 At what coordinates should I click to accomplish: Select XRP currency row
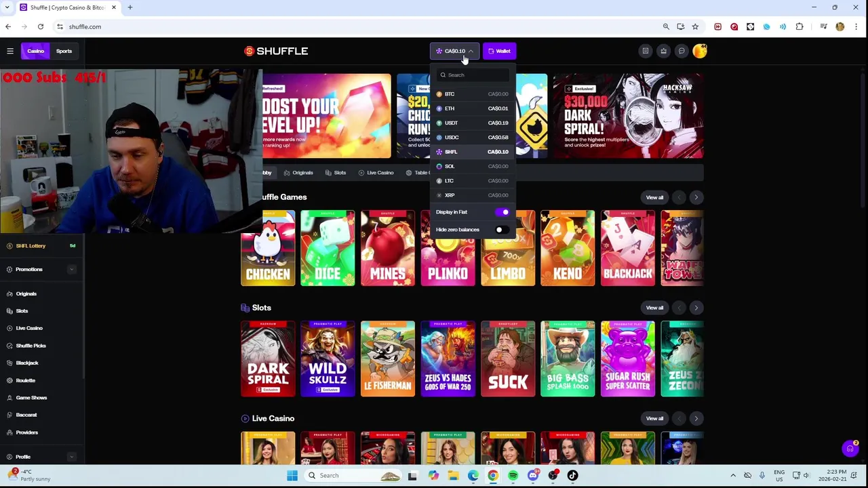click(x=472, y=195)
